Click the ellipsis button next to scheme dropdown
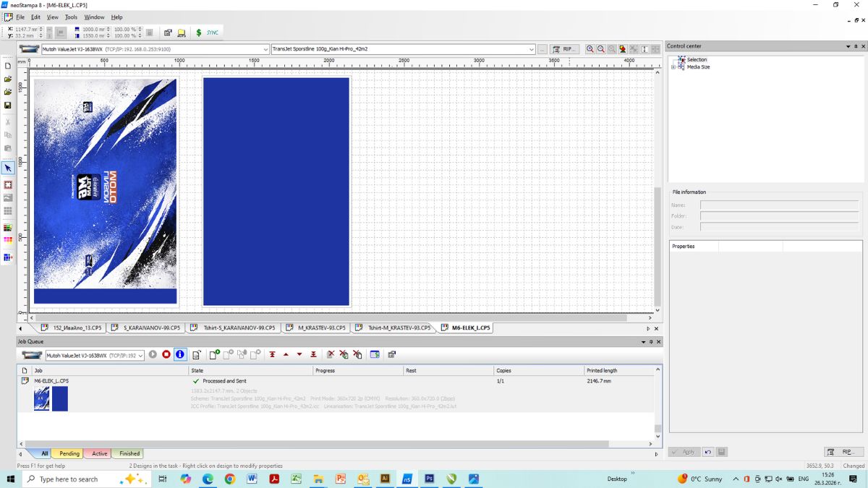The height and width of the screenshot is (488, 868). pyautogui.click(x=542, y=49)
